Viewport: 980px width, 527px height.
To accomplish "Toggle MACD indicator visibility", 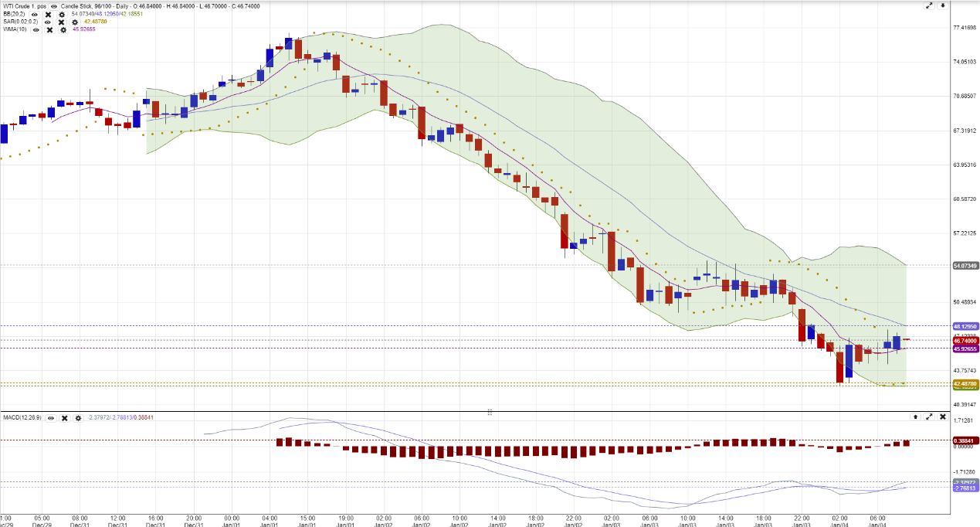I will coord(50,417).
